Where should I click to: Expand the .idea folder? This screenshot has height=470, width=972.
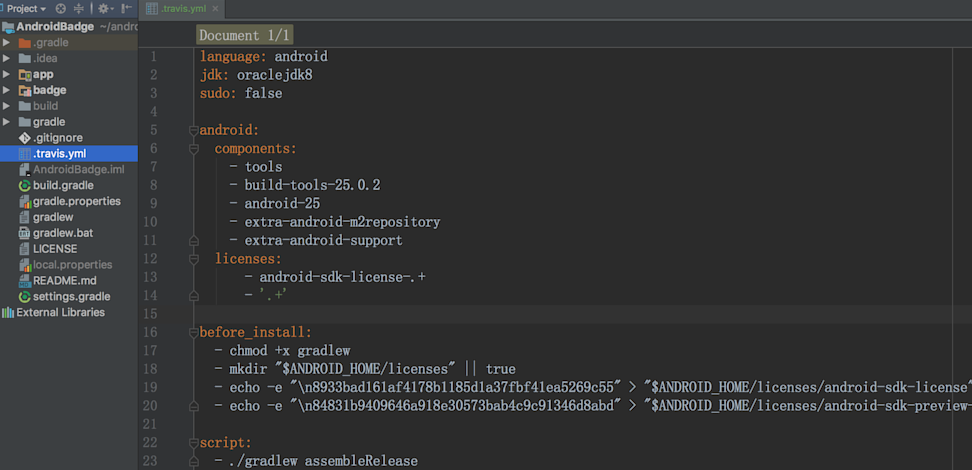coord(6,58)
